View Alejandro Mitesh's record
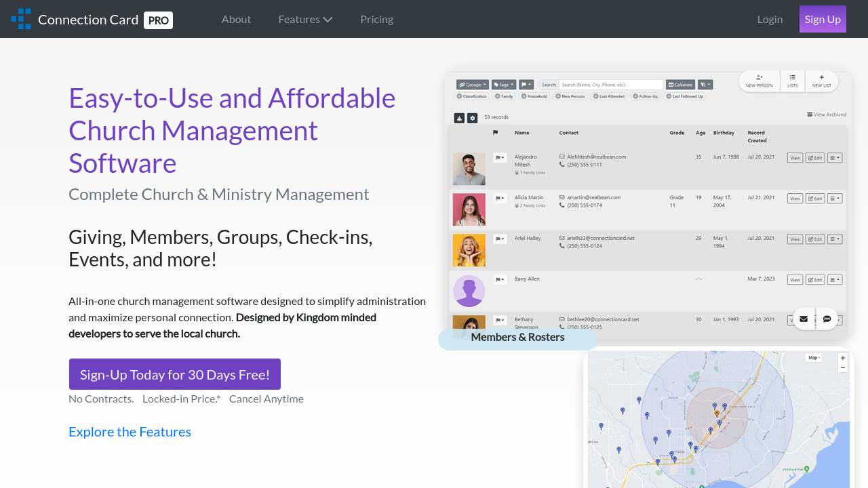868x488 pixels. pyautogui.click(x=795, y=158)
